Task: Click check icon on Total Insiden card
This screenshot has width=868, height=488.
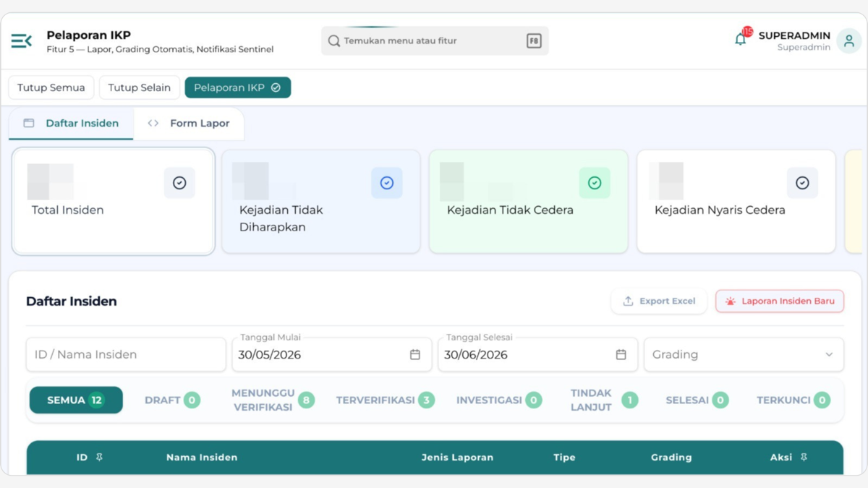Action: click(179, 184)
